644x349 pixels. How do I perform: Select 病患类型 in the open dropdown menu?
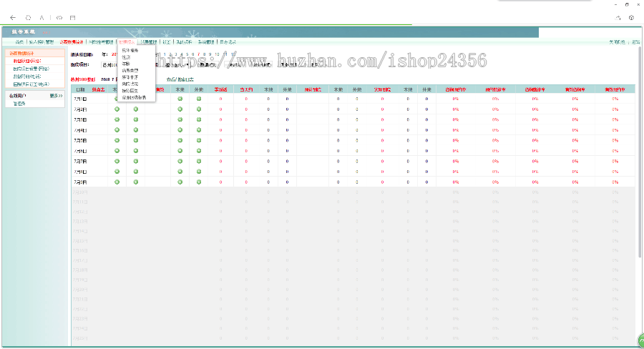point(130,71)
